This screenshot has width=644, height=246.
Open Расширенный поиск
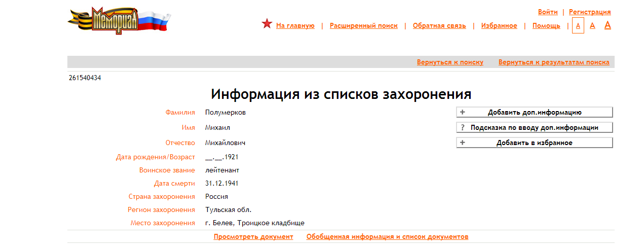[x=363, y=26]
